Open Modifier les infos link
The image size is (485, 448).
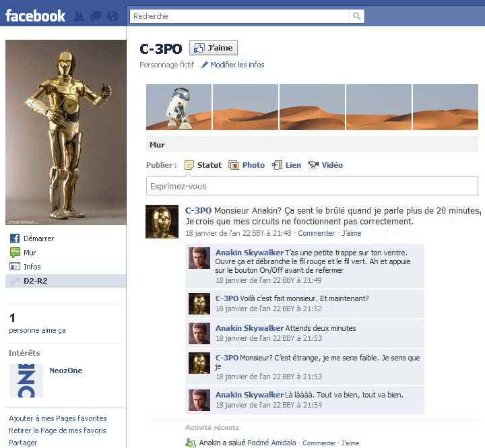tap(237, 65)
